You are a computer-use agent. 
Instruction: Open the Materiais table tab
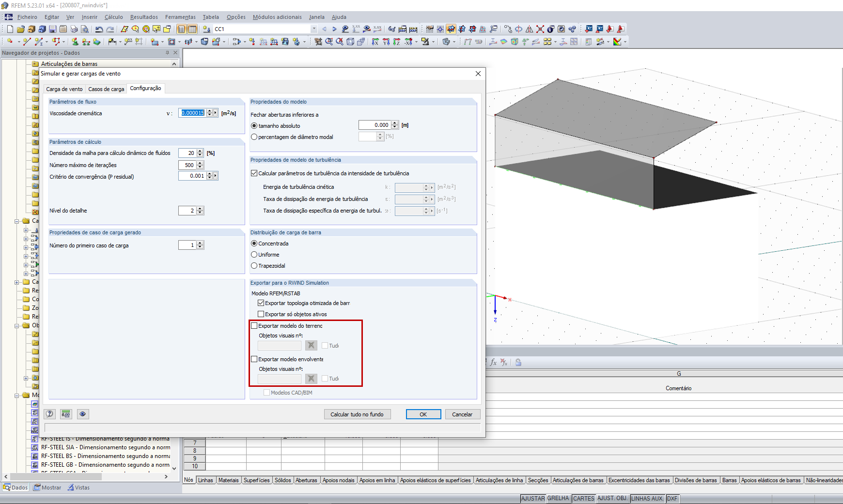point(228,480)
